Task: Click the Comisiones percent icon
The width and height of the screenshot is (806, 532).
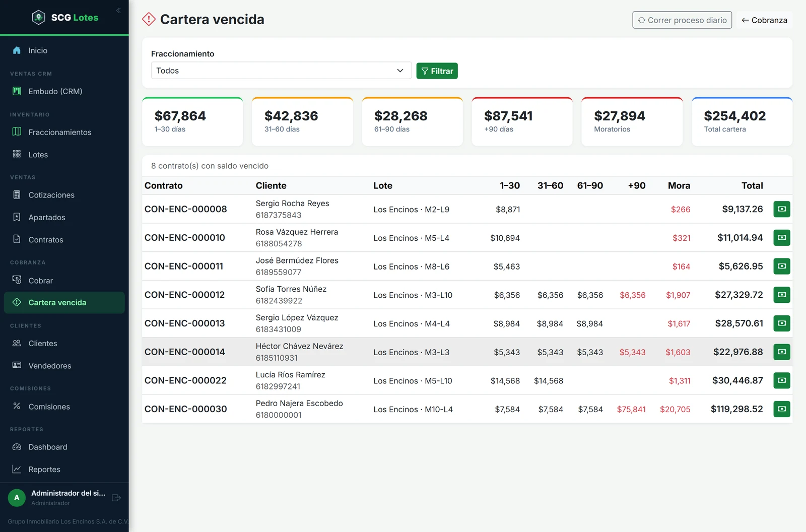Action: 17,406
